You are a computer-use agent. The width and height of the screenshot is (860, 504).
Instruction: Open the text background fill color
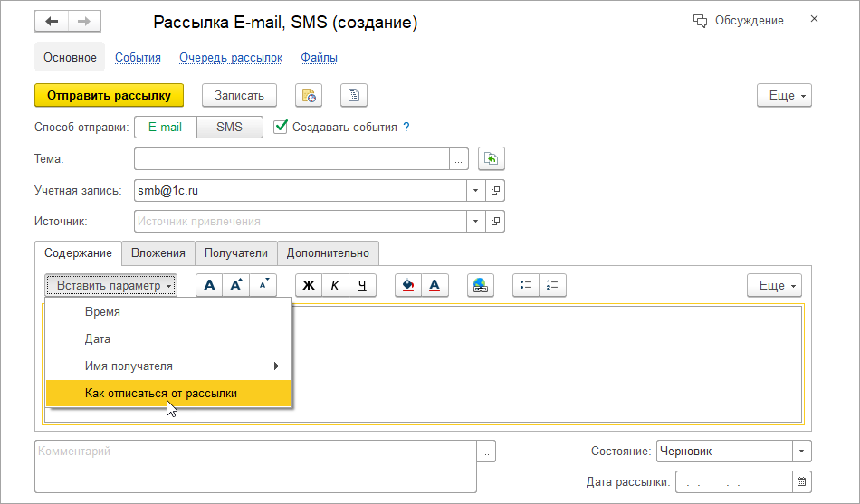click(408, 285)
